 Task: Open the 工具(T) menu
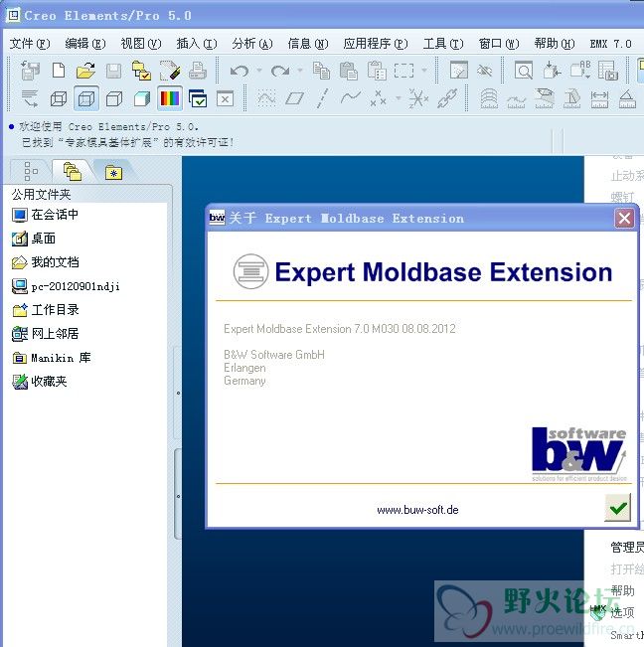(x=443, y=44)
